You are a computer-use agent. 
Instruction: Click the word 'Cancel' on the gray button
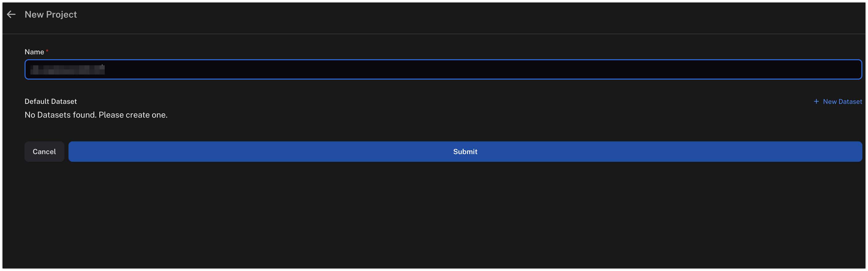[44, 152]
